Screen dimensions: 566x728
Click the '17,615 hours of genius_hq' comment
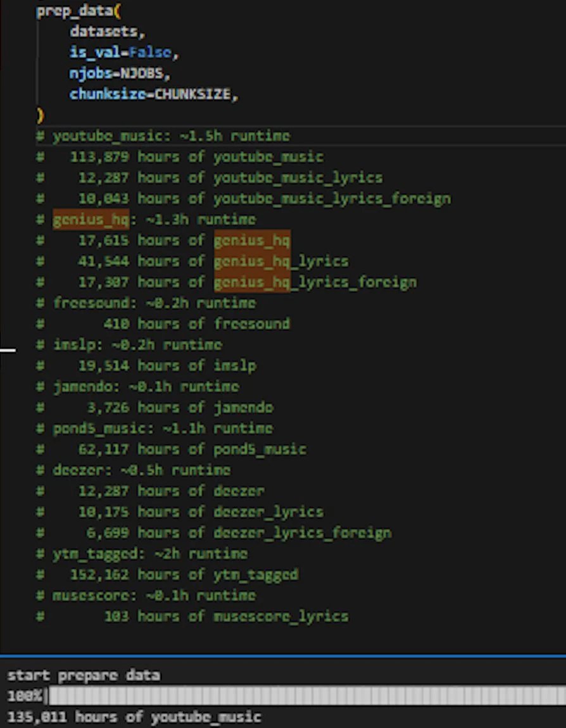163,241
